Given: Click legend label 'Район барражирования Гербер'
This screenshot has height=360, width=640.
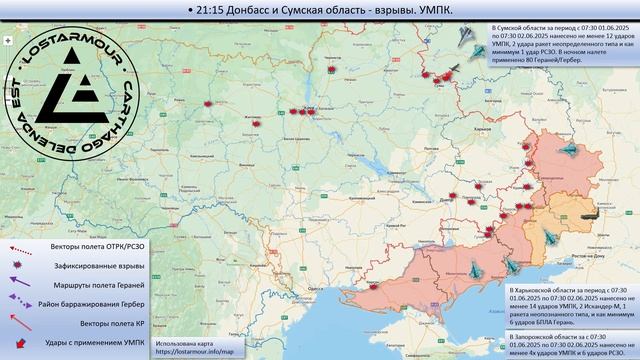Looking at the screenshot, I should 91,304.
